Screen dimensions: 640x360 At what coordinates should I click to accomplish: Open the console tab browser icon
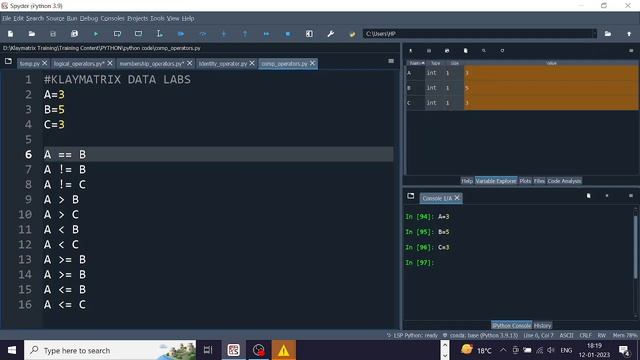point(411,196)
